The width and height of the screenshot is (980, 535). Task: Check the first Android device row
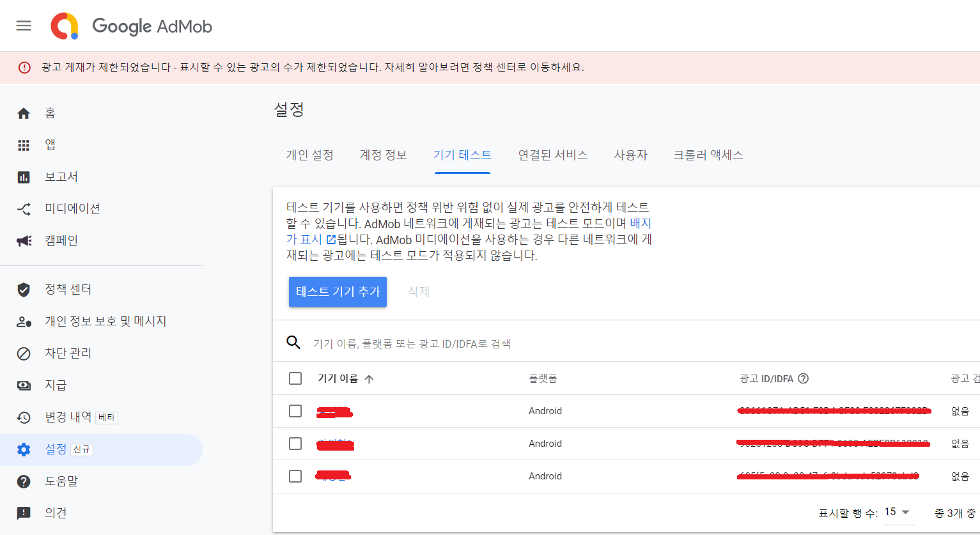point(295,411)
